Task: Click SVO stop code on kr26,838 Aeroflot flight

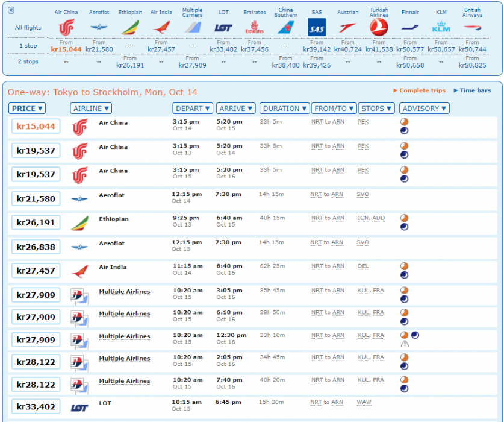Action: click(362, 242)
